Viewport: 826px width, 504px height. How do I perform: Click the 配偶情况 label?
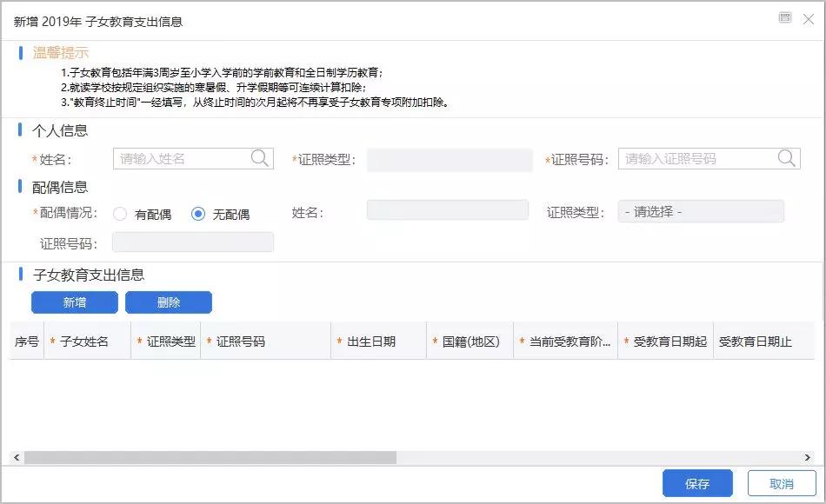point(65,213)
